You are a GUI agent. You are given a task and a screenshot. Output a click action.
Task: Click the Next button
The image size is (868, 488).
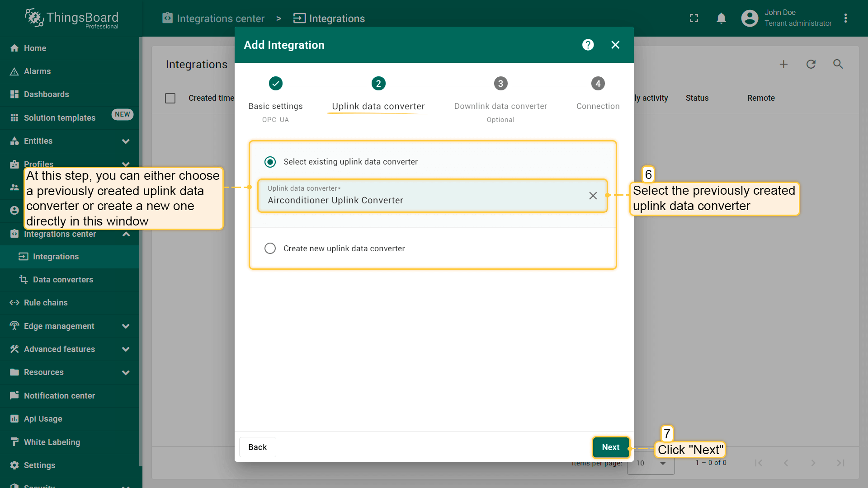[610, 447]
